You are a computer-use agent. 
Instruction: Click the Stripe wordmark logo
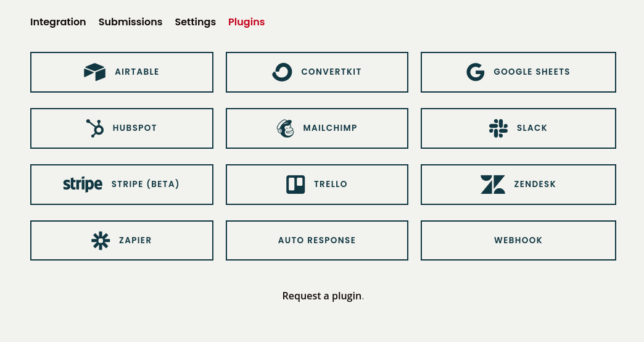point(83,185)
